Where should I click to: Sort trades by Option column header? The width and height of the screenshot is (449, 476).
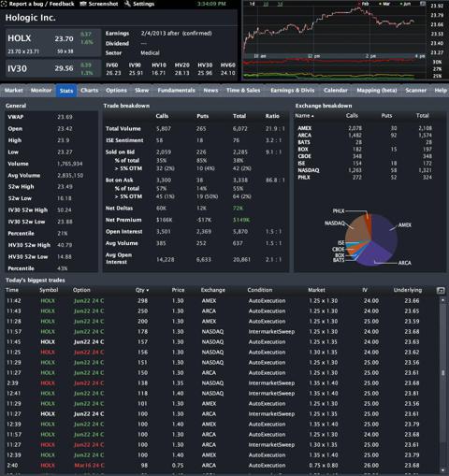pos(81,290)
